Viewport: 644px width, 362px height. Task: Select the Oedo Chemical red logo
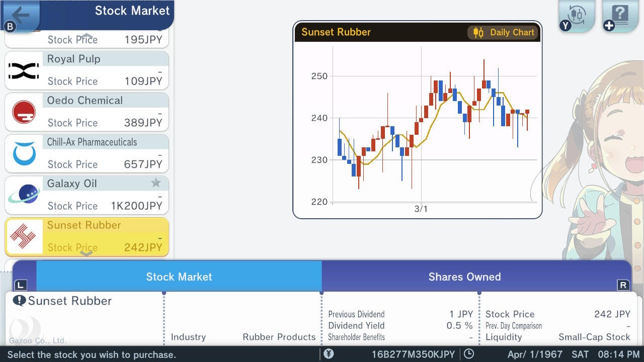pos(24,112)
